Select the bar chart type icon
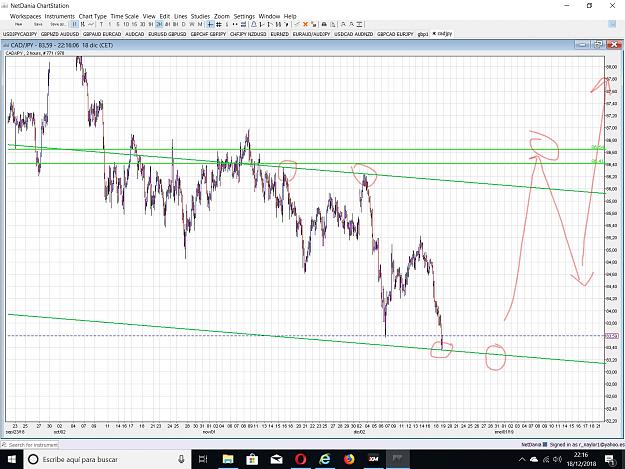625x469 pixels. tap(75, 24)
